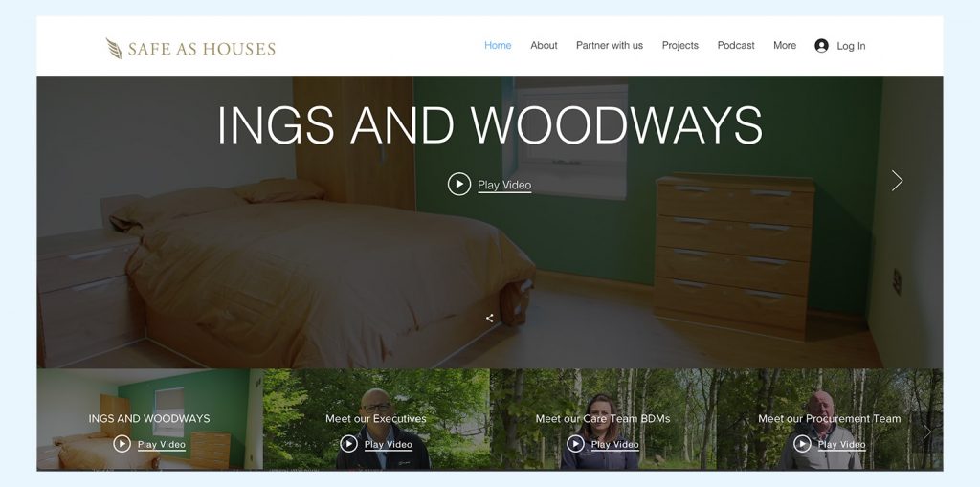Open the More navigation dropdown
The height and width of the screenshot is (487, 980).
click(785, 46)
